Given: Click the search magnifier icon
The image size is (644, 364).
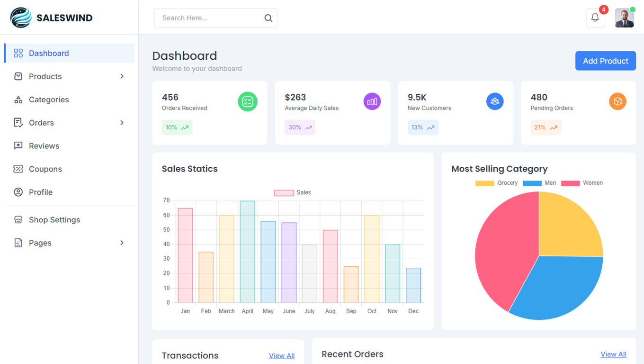Looking at the screenshot, I should [x=268, y=18].
